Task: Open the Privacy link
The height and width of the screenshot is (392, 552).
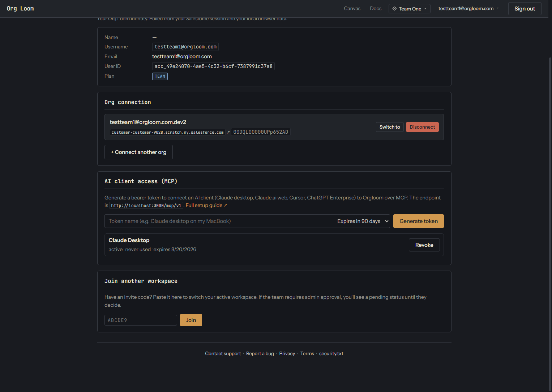Action: [x=287, y=354]
